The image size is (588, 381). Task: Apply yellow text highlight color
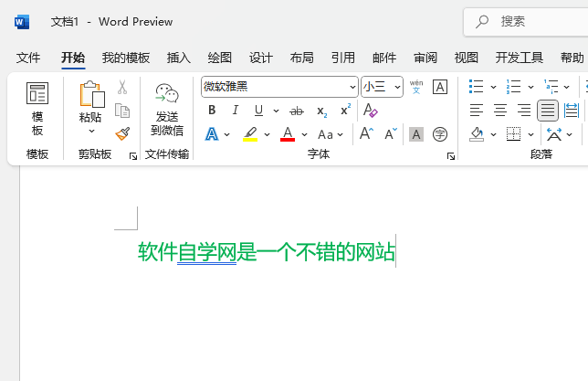point(250,134)
